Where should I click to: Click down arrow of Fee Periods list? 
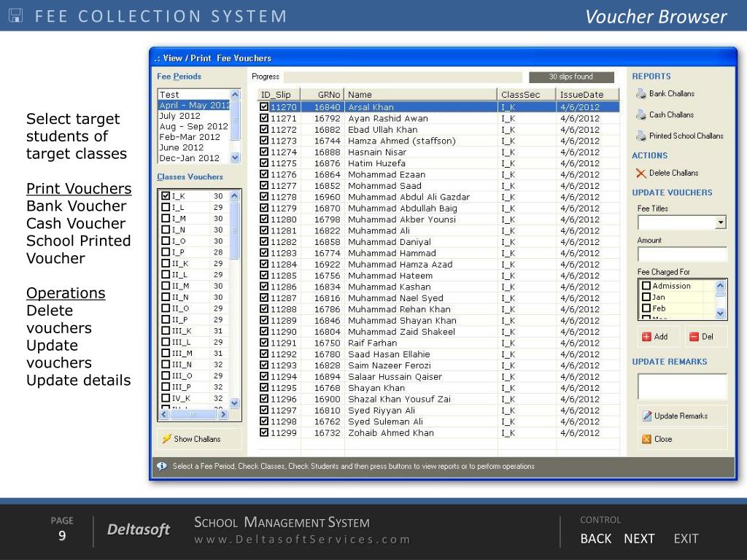(x=235, y=157)
